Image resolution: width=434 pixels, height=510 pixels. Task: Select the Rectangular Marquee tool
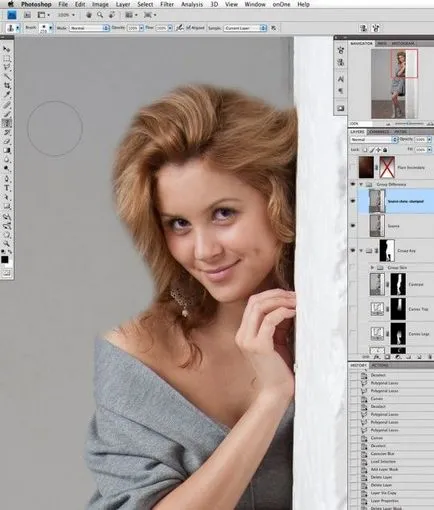click(x=7, y=58)
